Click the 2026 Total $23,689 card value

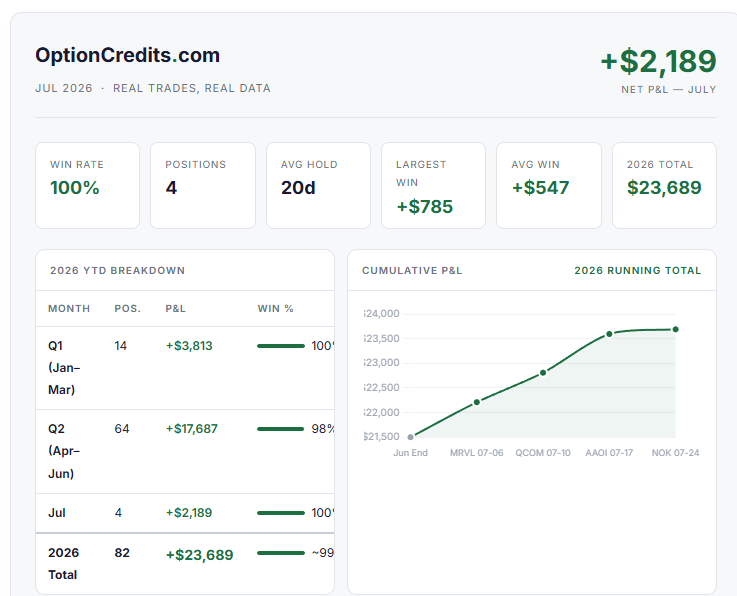[x=664, y=188]
